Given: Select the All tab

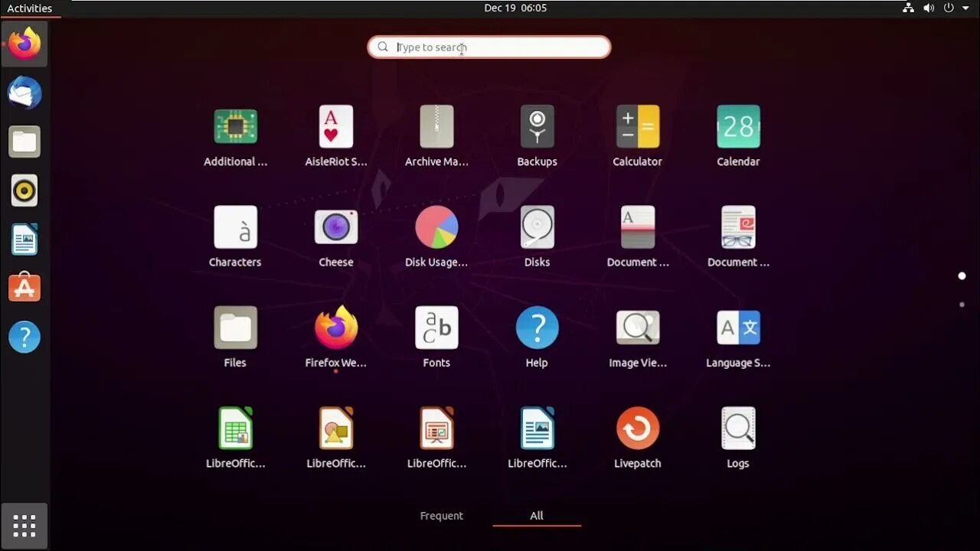Looking at the screenshot, I should pyautogui.click(x=537, y=516).
